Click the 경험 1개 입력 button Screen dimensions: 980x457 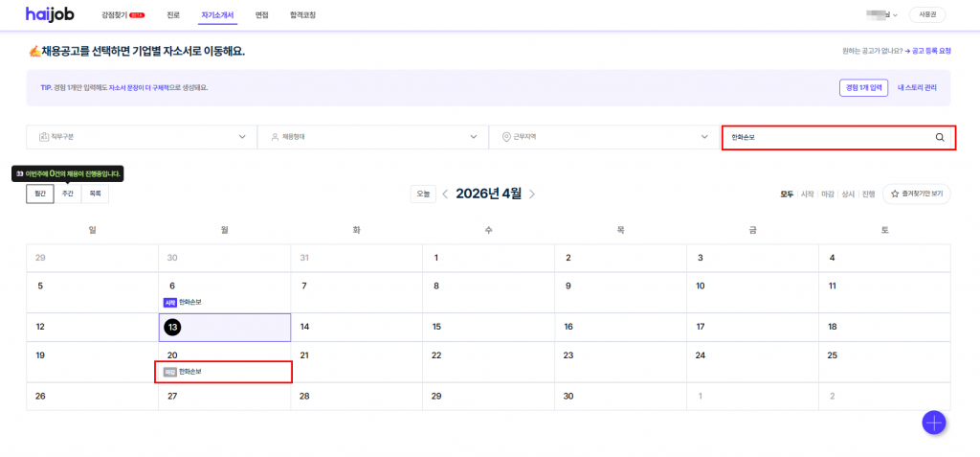tap(863, 87)
